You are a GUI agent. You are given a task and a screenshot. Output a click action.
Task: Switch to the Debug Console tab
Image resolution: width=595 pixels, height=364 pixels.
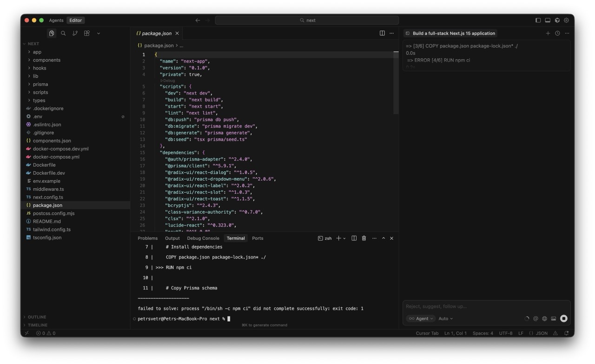tap(203, 238)
